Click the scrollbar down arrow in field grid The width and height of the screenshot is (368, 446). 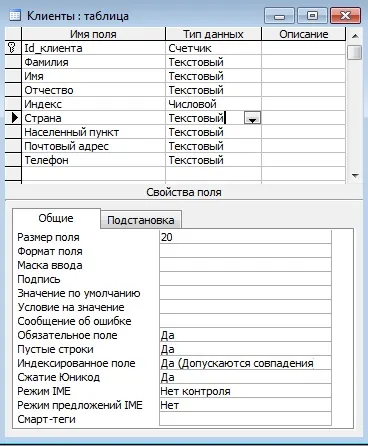click(355, 176)
